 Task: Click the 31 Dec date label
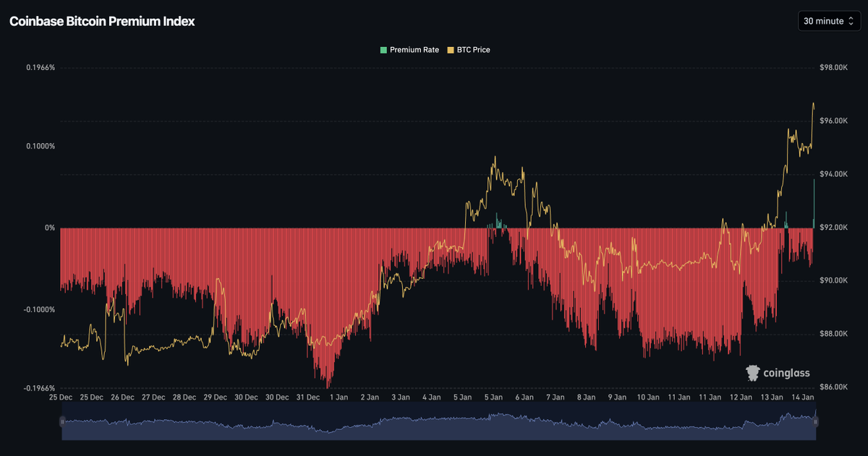click(308, 397)
